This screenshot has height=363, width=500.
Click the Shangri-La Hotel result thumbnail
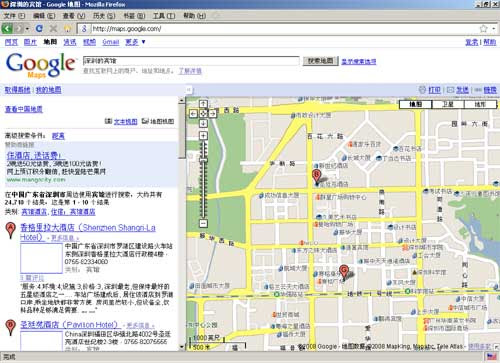pyautogui.click(x=41, y=258)
